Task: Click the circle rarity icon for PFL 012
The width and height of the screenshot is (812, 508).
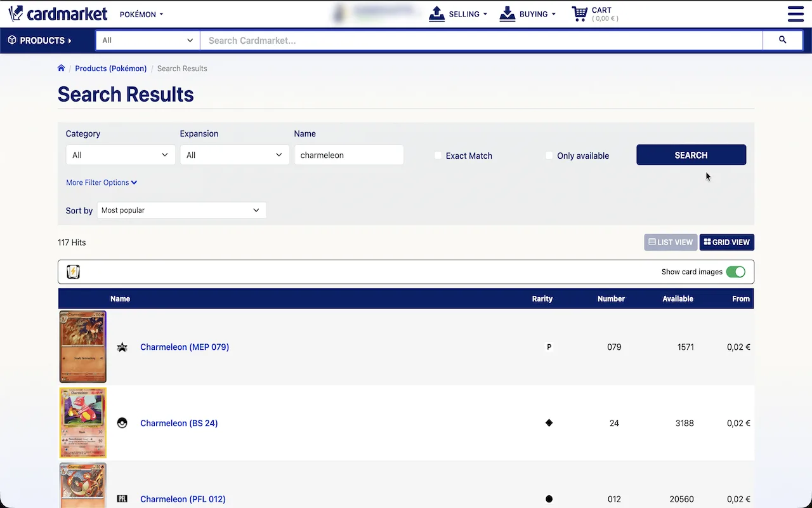Action: 549,499
